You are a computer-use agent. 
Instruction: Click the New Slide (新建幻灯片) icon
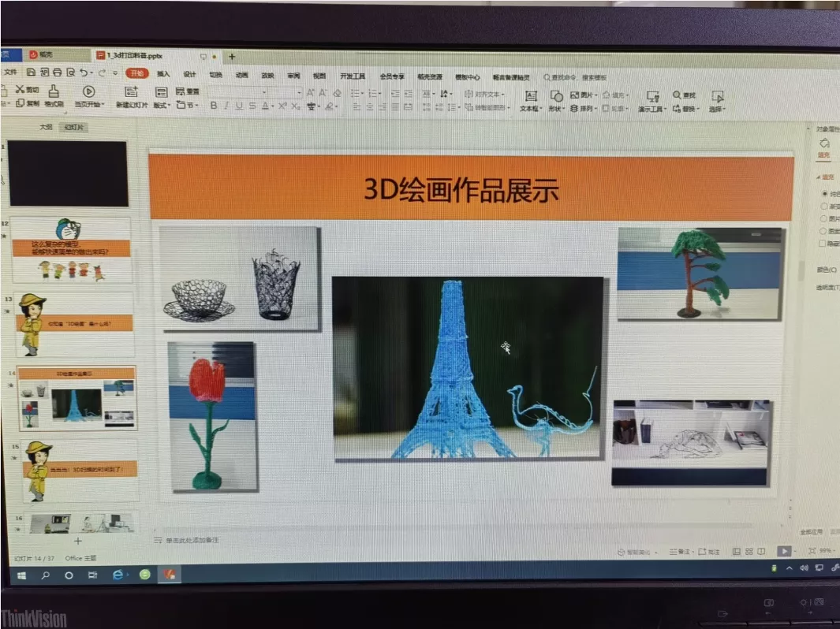131,91
